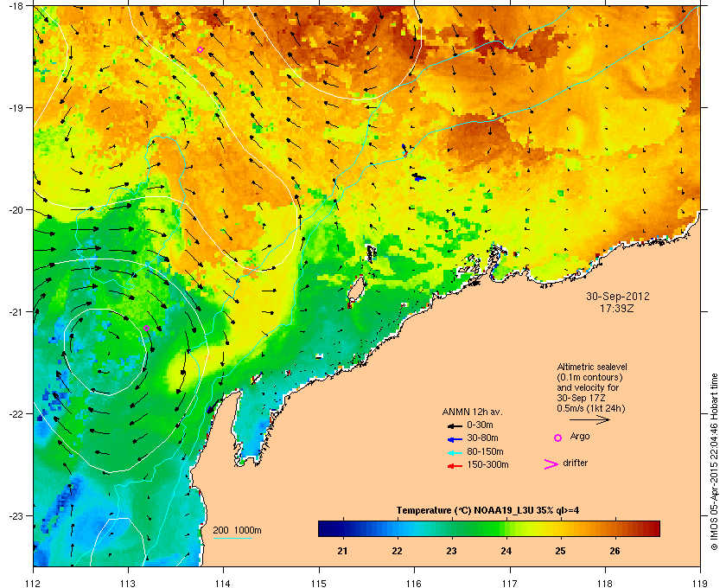The image size is (726, 588).
Task: Click the blue 30-80m arrow legend icon
Action: tap(455, 438)
